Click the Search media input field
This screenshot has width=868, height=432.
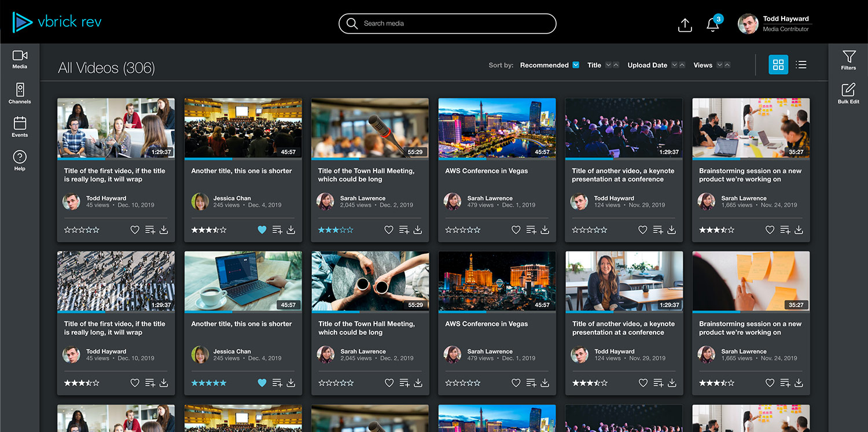[447, 24]
